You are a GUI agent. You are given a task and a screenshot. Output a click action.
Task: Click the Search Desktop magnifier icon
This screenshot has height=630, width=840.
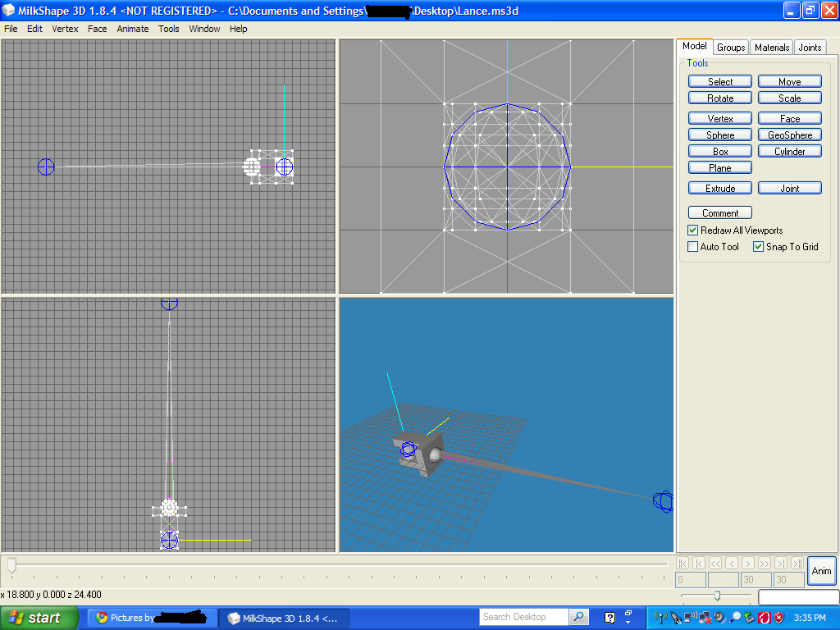[x=579, y=617]
